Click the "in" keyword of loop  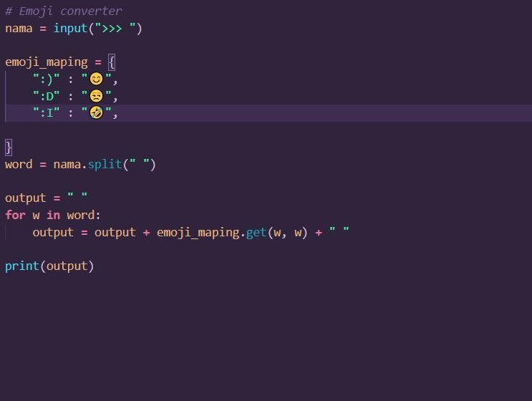pos(53,215)
